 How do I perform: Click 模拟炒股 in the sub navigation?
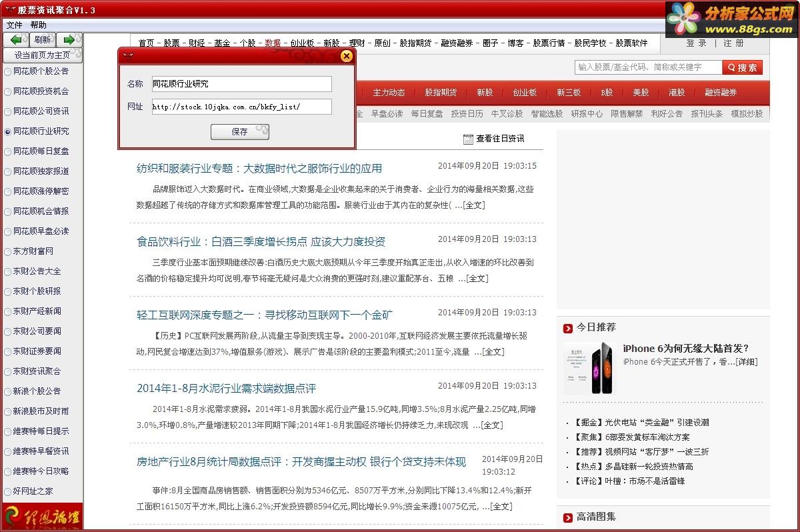747,114
